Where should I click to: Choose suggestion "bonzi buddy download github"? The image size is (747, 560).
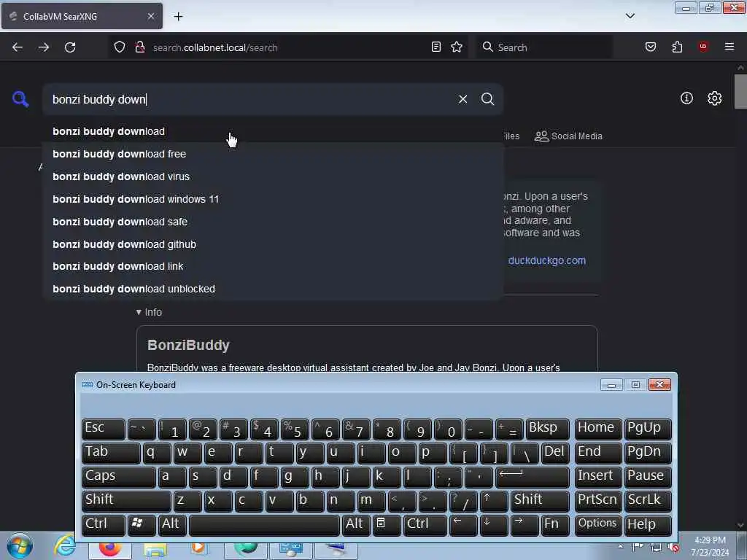pyautogui.click(x=273, y=244)
